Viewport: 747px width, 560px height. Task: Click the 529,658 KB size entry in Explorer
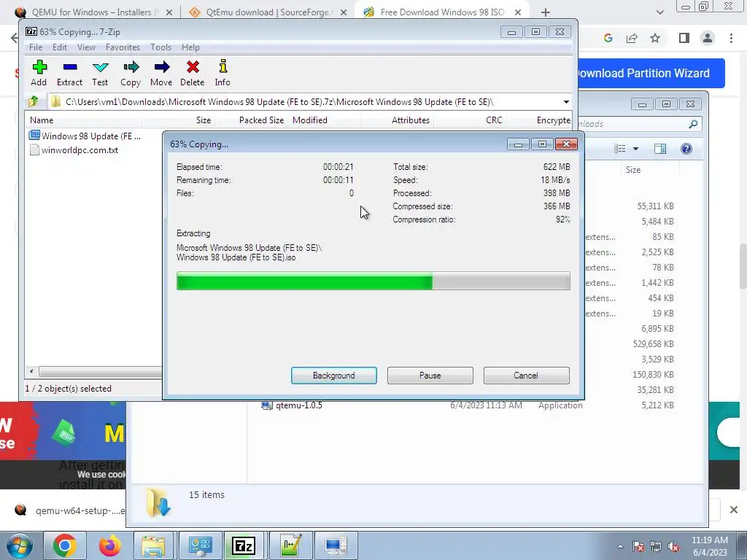[x=653, y=344]
